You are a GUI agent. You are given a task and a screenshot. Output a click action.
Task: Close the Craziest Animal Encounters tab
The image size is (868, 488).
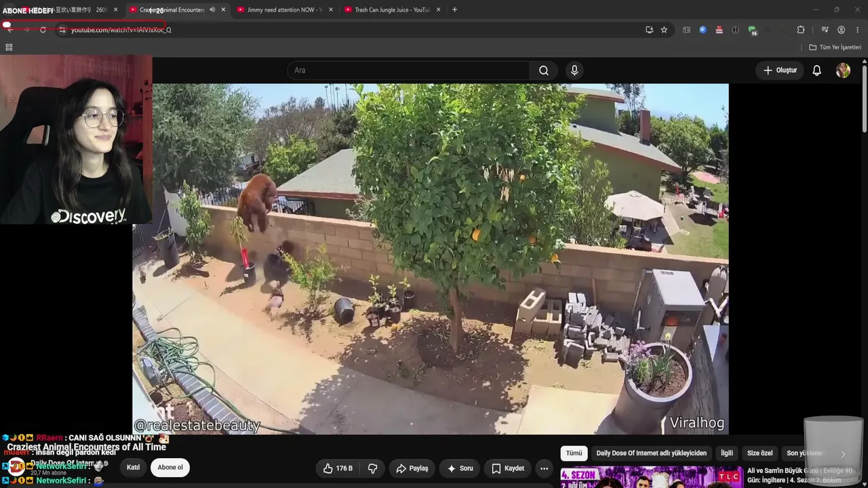tap(223, 9)
